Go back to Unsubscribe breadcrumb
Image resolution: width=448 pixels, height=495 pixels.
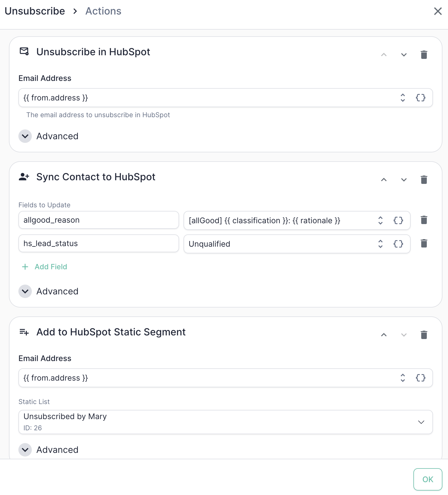pyautogui.click(x=35, y=11)
